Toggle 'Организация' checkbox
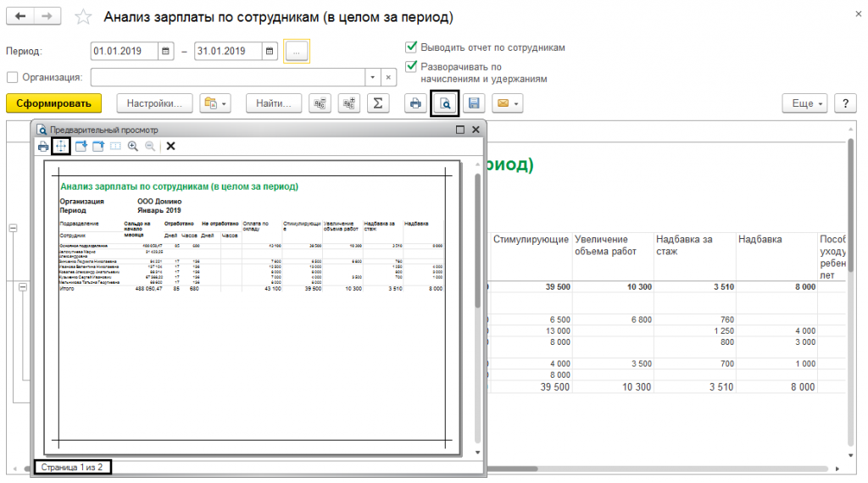This screenshot has width=868, height=483. [x=13, y=77]
